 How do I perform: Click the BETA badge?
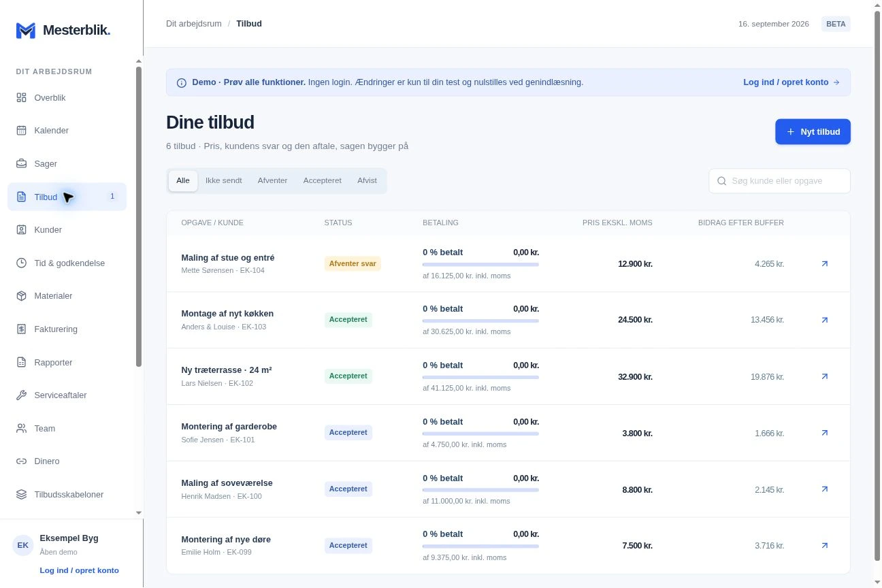pyautogui.click(x=836, y=24)
